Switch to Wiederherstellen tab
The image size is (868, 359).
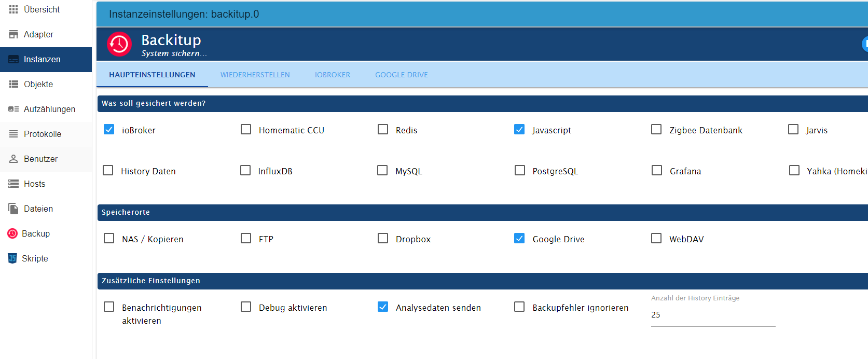pos(255,75)
